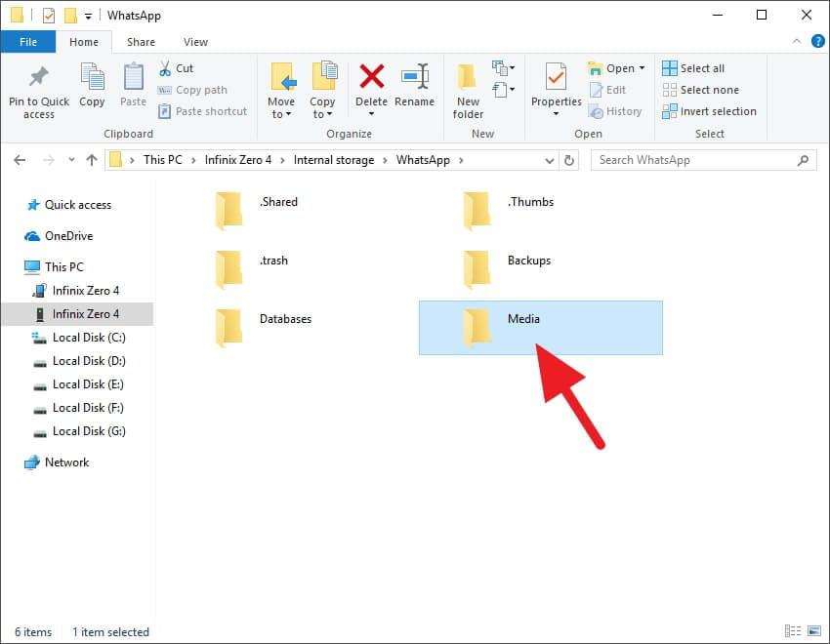
Task: Switch to Details view in status bar
Action: [x=793, y=630]
